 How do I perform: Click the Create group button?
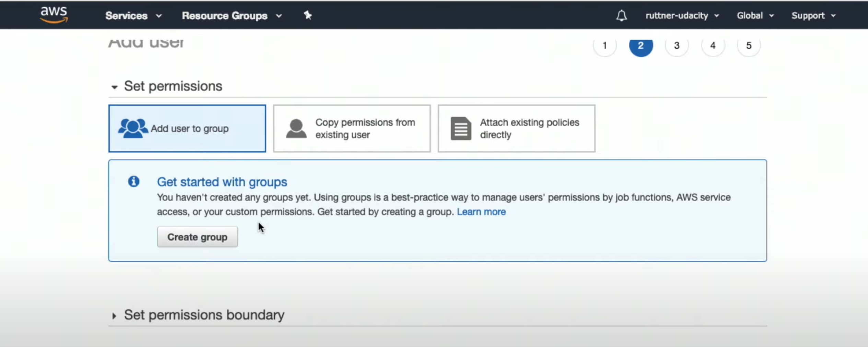tap(197, 237)
